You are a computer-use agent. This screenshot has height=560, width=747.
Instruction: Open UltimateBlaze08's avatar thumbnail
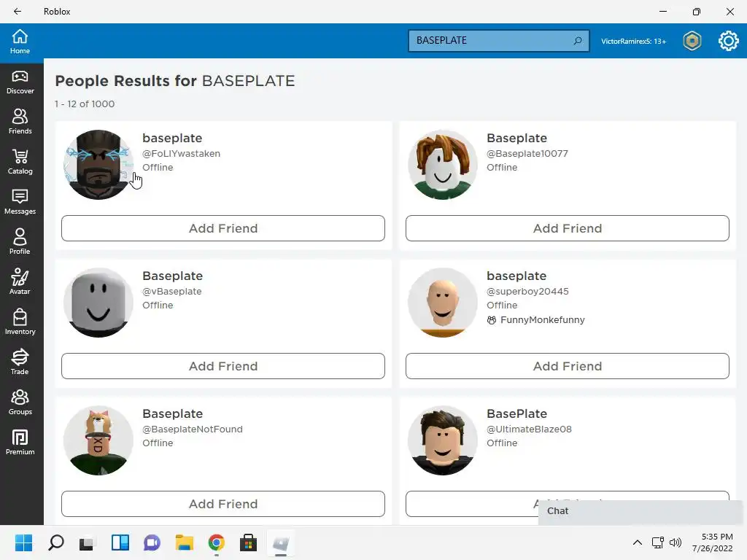tap(443, 440)
